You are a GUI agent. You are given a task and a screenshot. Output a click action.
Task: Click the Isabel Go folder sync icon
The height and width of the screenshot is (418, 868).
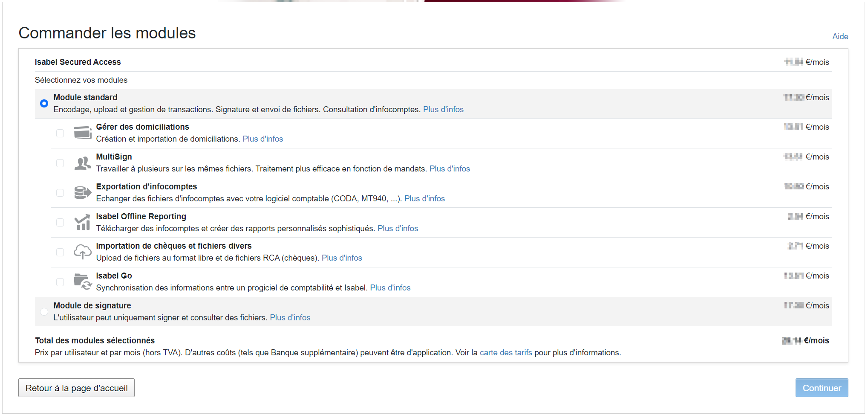pyautogui.click(x=83, y=282)
